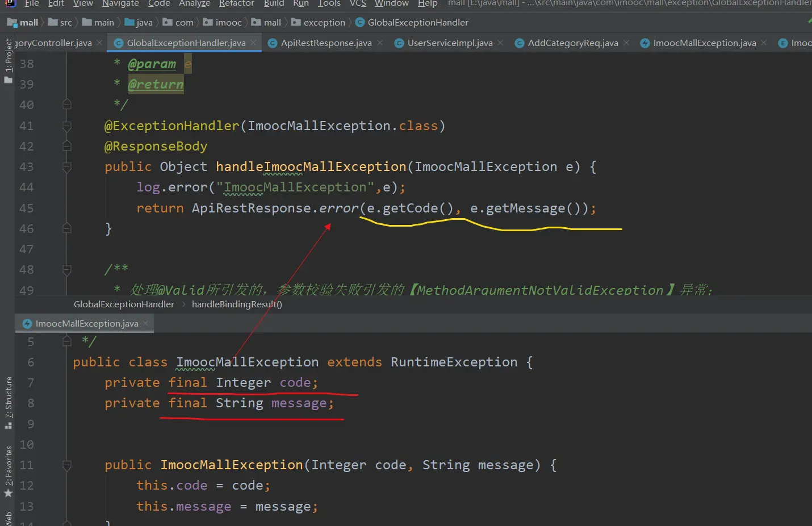Image resolution: width=812 pixels, height=526 pixels.
Task: Open the Structure tool window sidebar button
Action: (8, 402)
